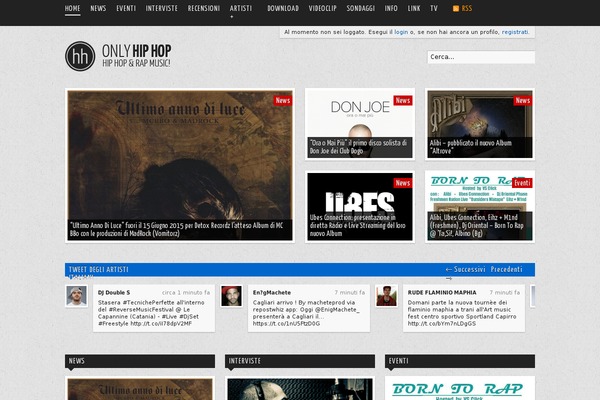The image size is (600, 400).
Task: Show Precedenti tweets
Action: click(506, 269)
